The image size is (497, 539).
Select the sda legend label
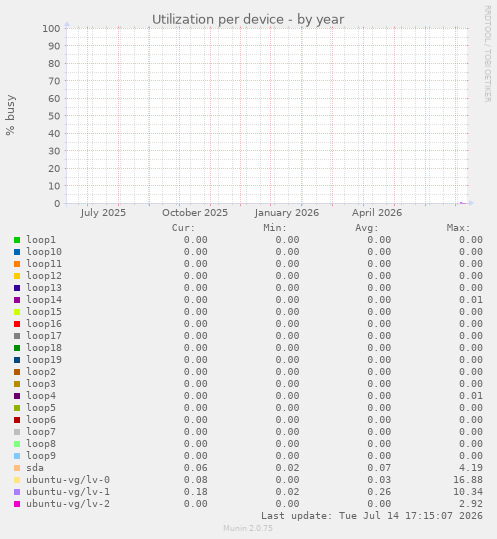(35, 468)
